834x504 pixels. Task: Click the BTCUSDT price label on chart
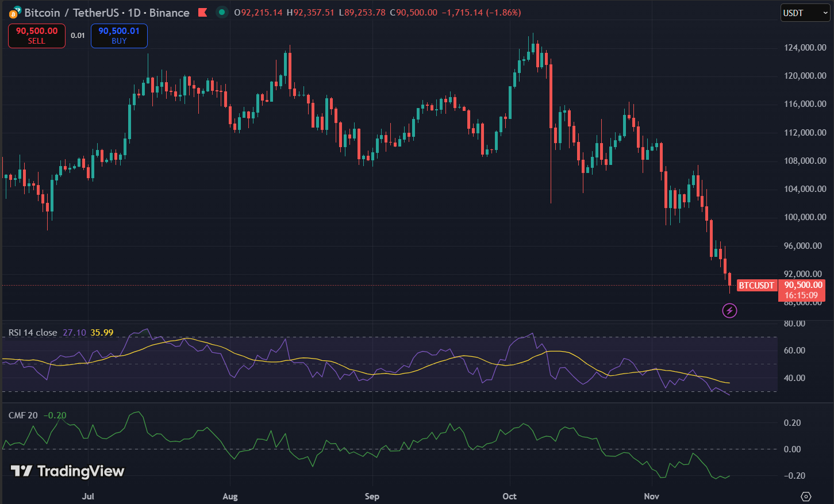756,285
